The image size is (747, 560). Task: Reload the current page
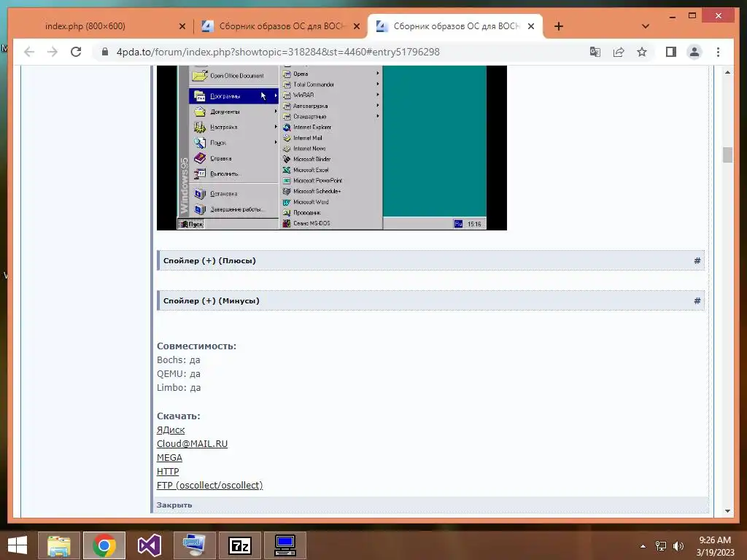[x=76, y=52]
